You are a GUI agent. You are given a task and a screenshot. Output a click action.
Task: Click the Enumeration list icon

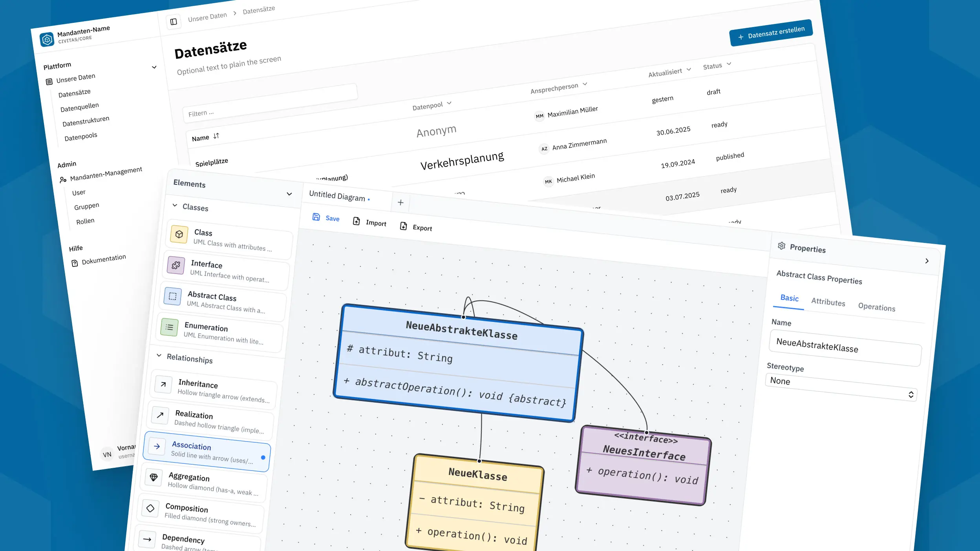tap(169, 327)
